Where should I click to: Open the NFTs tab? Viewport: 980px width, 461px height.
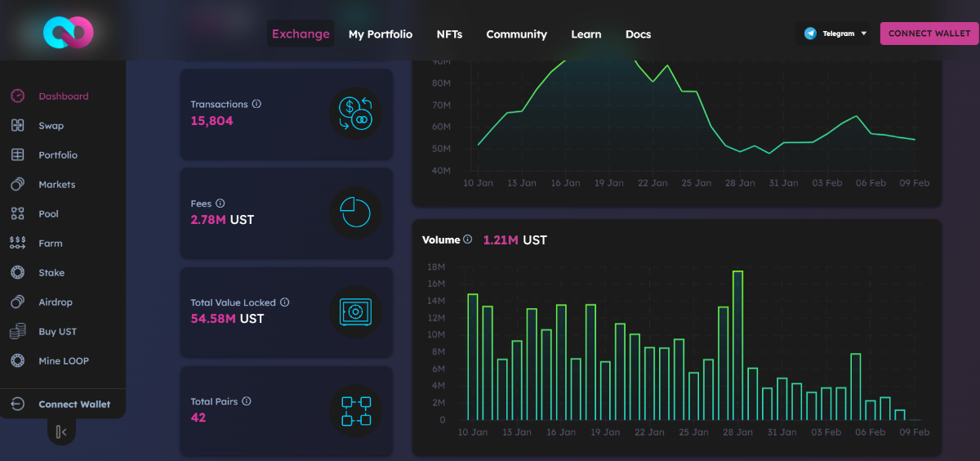click(449, 34)
